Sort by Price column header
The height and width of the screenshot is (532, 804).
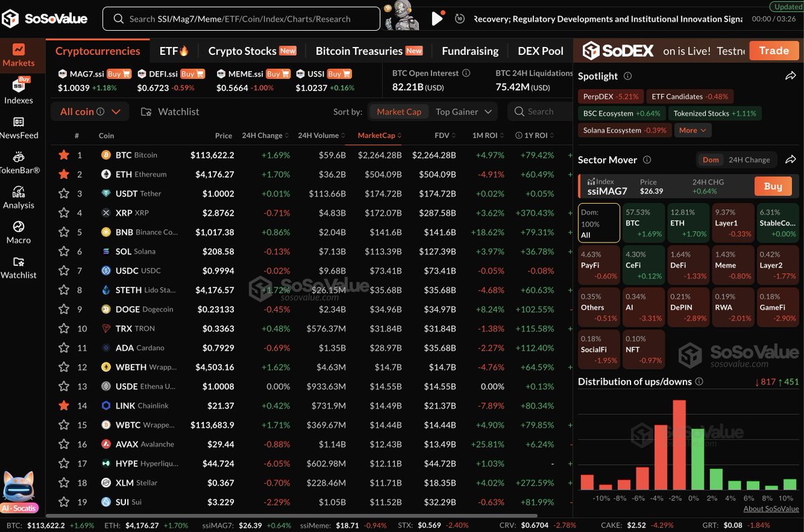click(224, 135)
